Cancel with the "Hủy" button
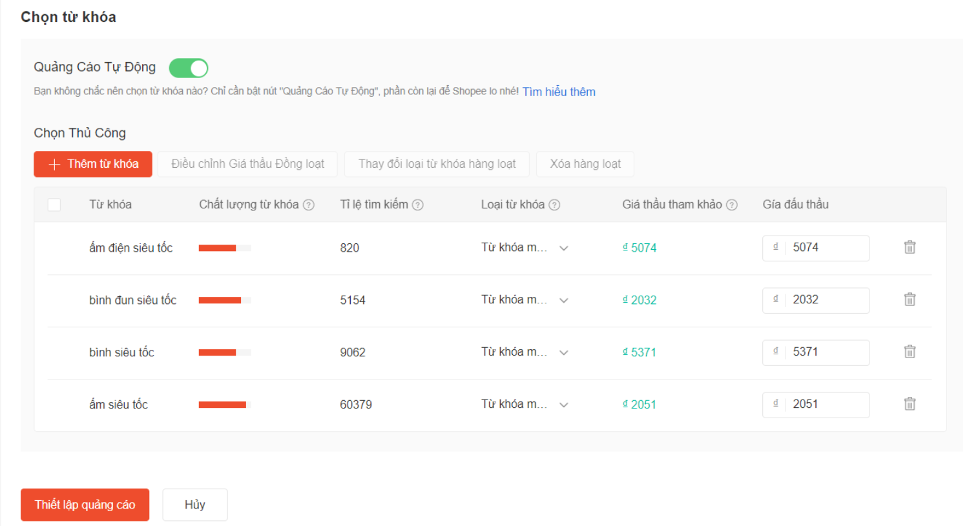980x526 pixels. pos(195,505)
